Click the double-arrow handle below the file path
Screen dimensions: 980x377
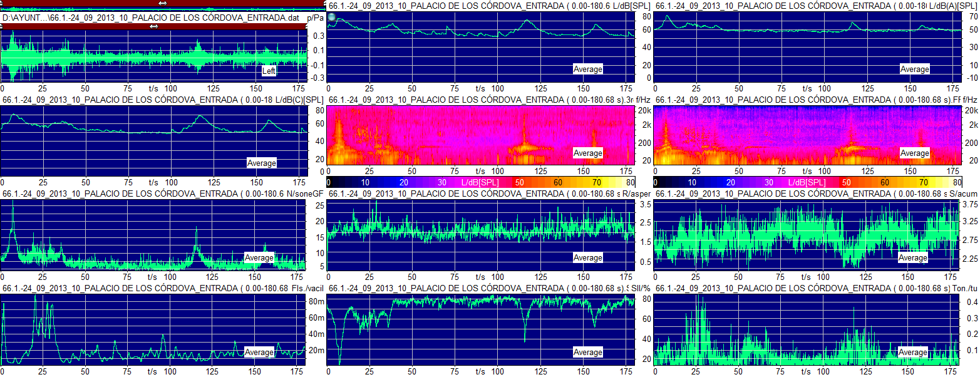[x=153, y=26]
